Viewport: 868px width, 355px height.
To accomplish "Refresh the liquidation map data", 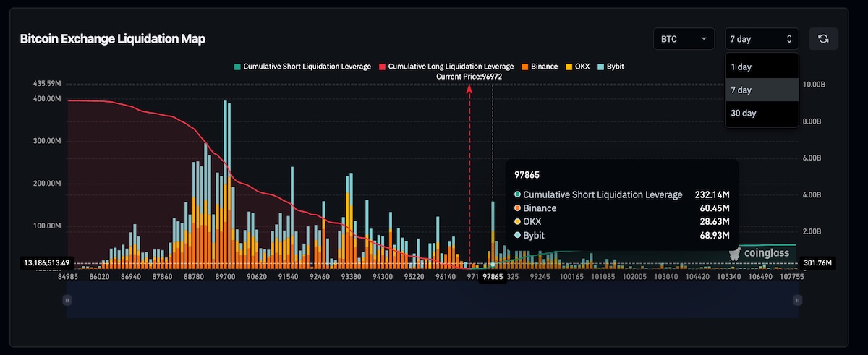I will point(822,39).
